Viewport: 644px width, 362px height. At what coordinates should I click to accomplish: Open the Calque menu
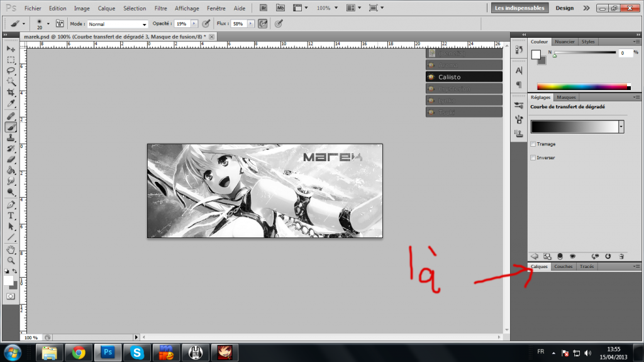click(x=106, y=8)
